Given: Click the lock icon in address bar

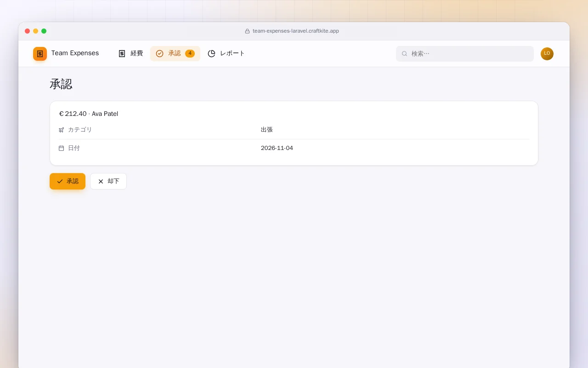Looking at the screenshot, I should click(x=247, y=31).
